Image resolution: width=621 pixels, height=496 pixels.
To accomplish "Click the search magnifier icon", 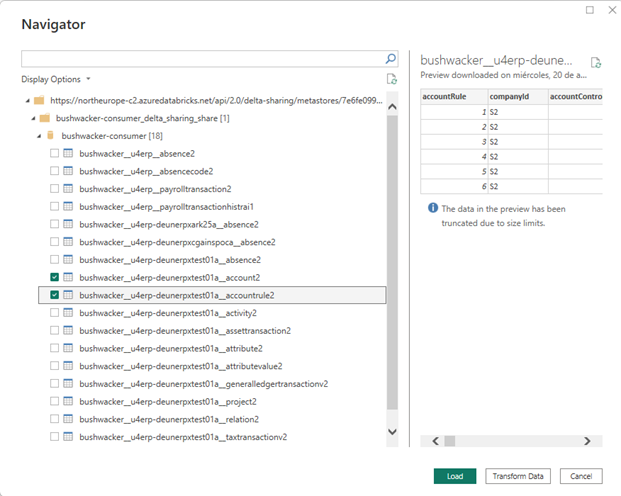I will [x=391, y=59].
